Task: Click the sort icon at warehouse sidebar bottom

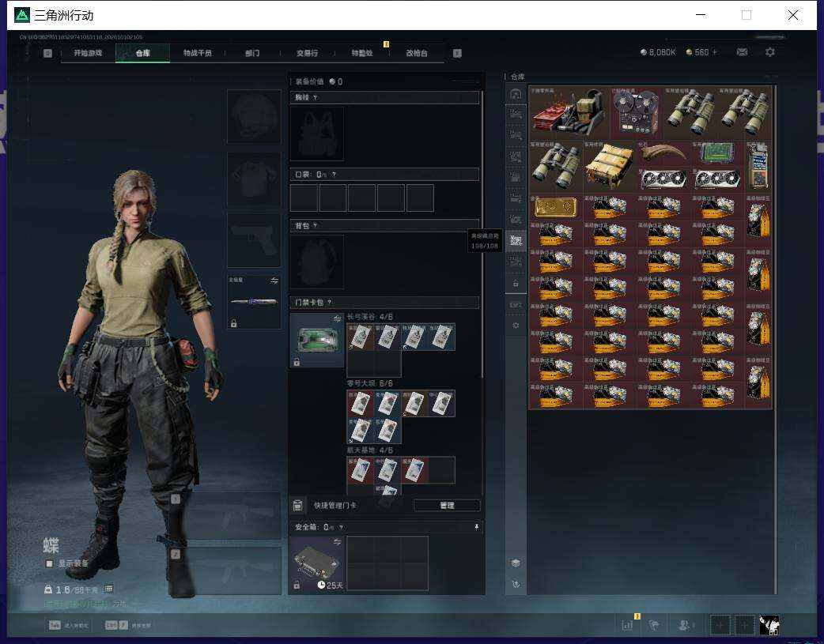Action: point(516,584)
